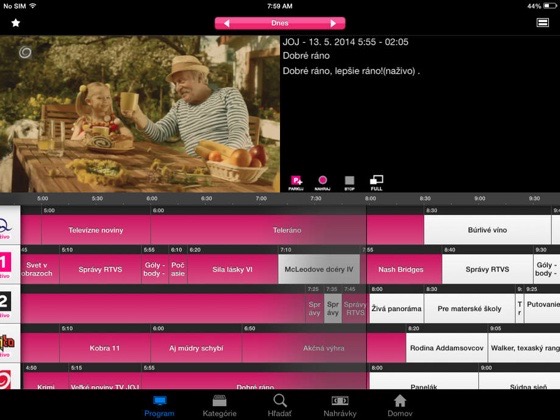Image resolution: width=560 pixels, height=420 pixels.
Task: Tap the 8:00 timeline marker
Action: pyautogui.click(x=370, y=198)
